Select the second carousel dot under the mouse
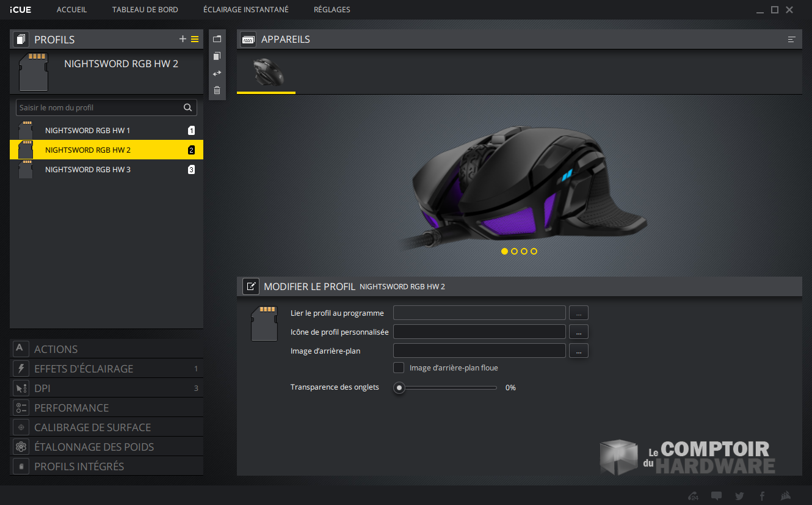Screen dimensions: 812x505 point(514,251)
